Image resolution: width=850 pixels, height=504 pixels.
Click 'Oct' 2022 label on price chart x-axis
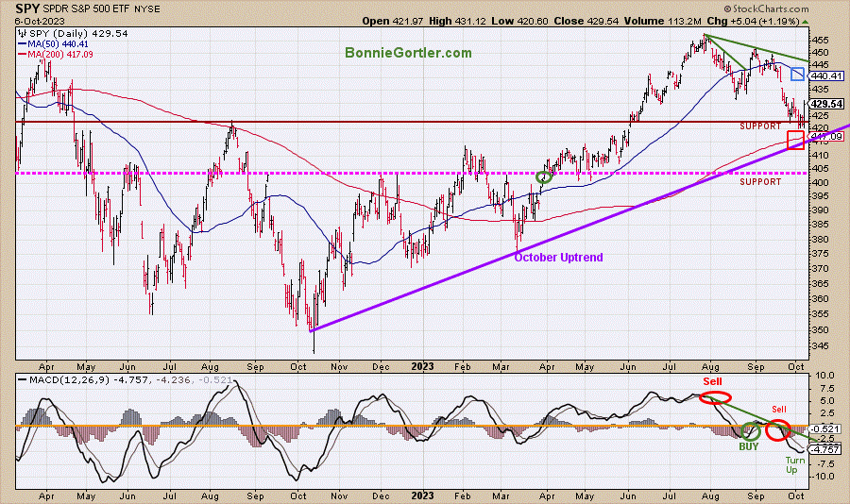tap(298, 366)
